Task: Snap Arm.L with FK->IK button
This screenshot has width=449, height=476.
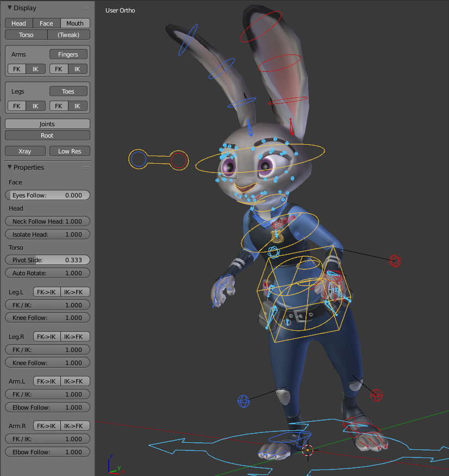Action: [x=47, y=381]
